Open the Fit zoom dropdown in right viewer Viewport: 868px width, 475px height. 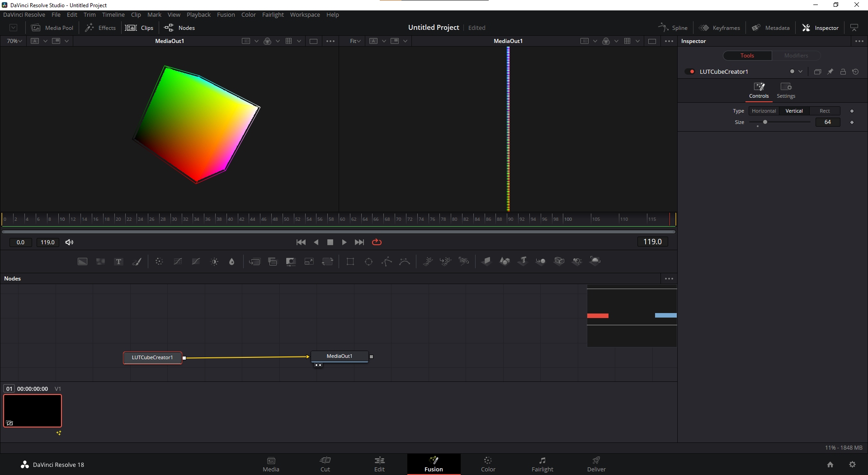coord(355,41)
